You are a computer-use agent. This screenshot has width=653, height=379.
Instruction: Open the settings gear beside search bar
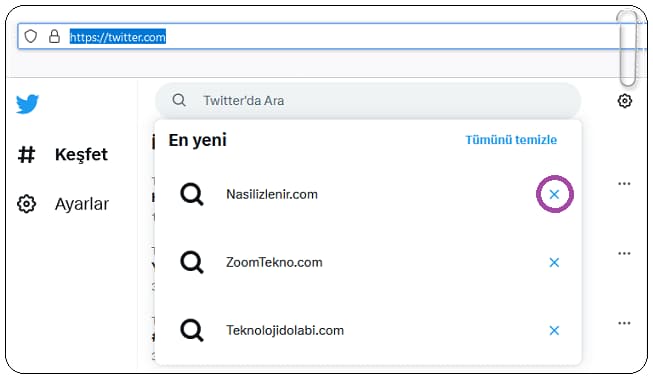(624, 101)
